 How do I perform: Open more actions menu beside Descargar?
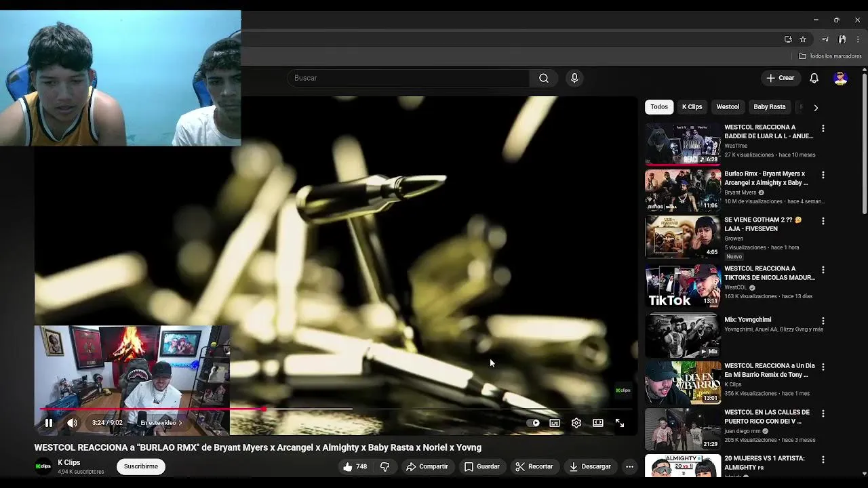pyautogui.click(x=629, y=466)
